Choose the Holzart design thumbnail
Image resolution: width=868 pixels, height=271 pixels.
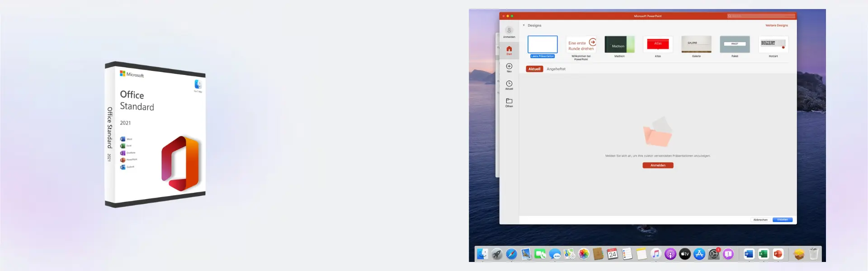[773, 44]
